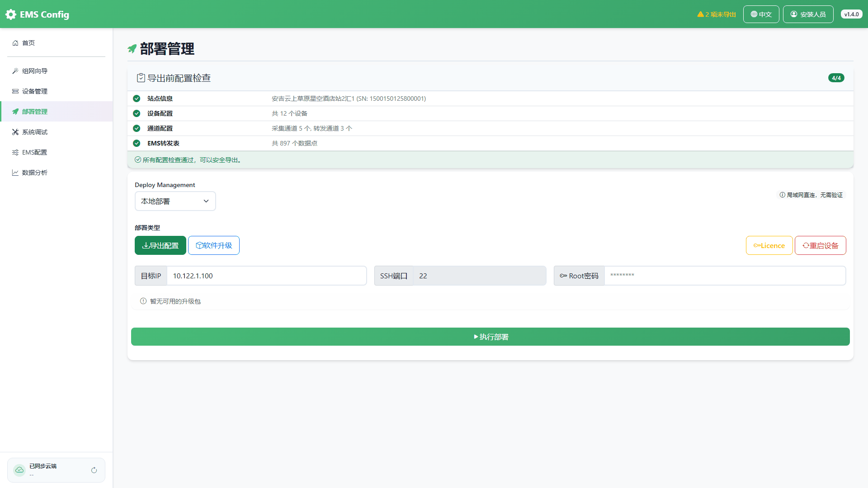Click the rocket icon next to 部署管理 title
Screen dimensions: 868x488
coord(132,49)
